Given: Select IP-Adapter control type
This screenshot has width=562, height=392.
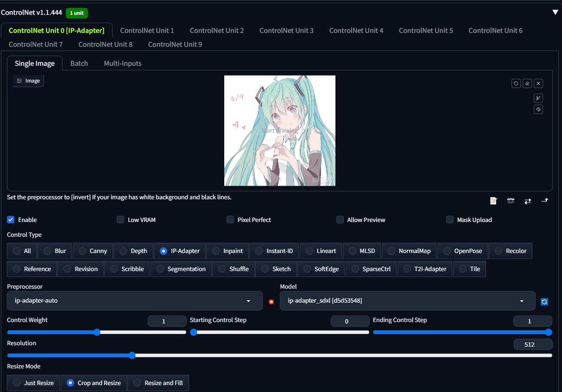Looking at the screenshot, I should point(180,251).
